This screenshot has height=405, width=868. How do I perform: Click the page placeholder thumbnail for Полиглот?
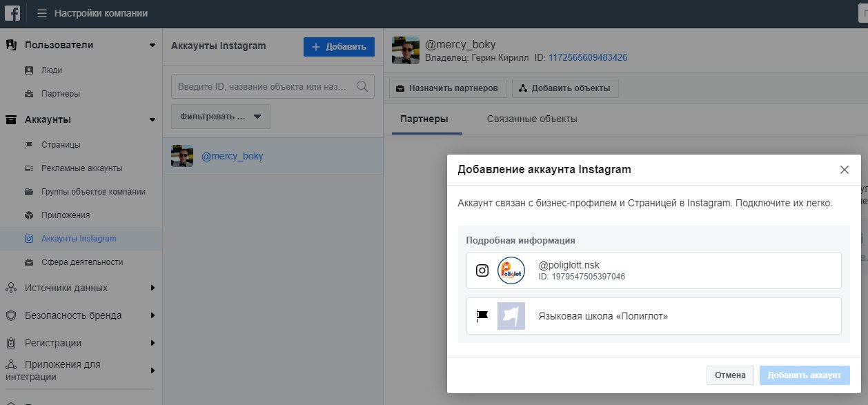pyautogui.click(x=511, y=316)
